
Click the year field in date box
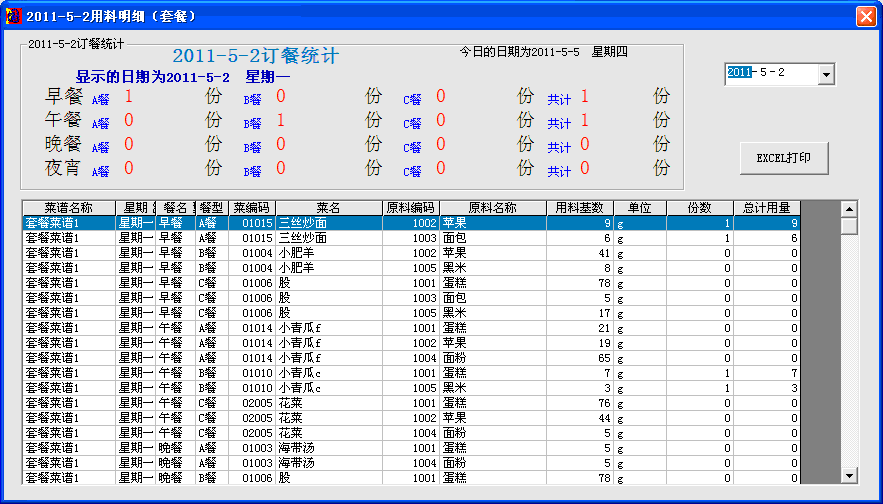point(739,73)
